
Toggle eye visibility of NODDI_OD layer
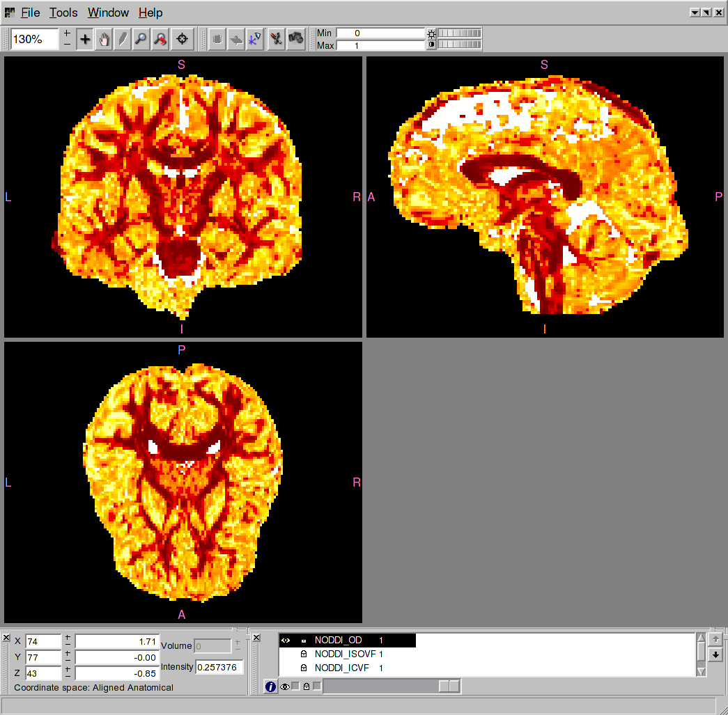pyautogui.click(x=286, y=640)
